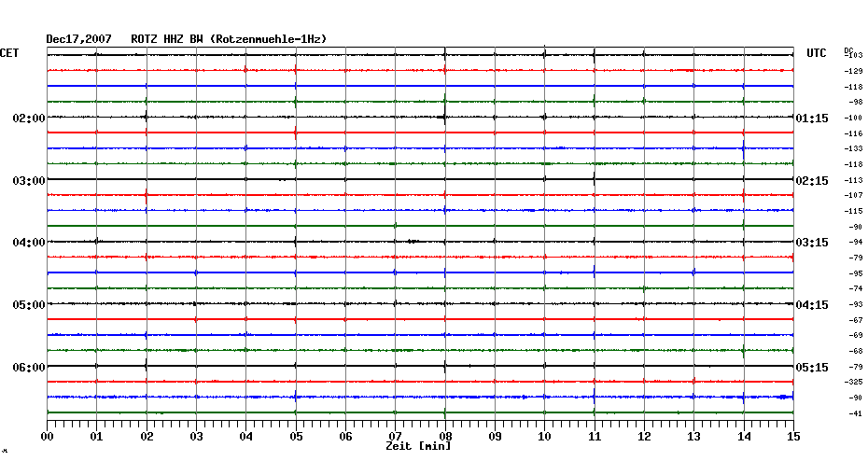Click the DC value '-98'
Viewport: 868px width, 461px height.
pyautogui.click(x=855, y=103)
